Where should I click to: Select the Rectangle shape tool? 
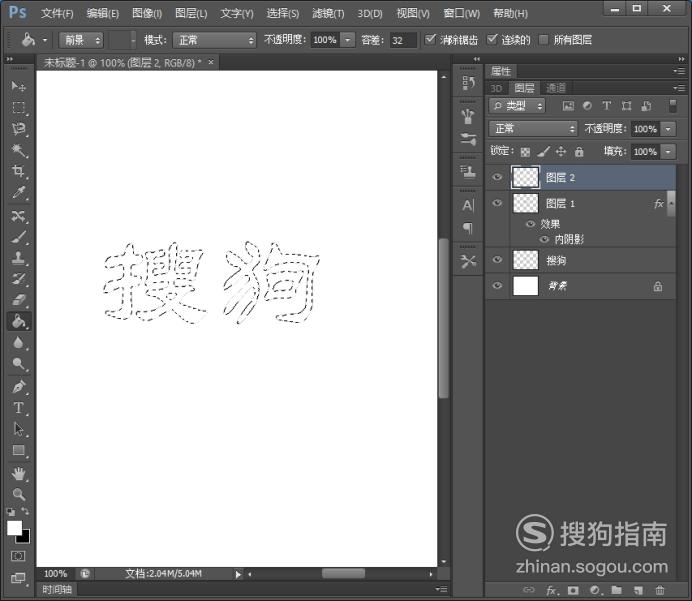(18, 450)
